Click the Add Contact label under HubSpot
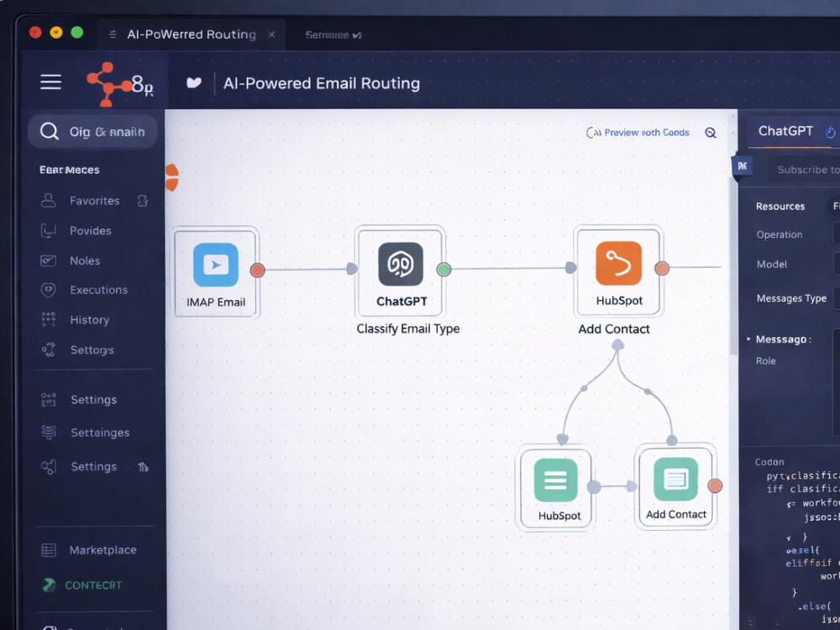The image size is (840, 630). (x=614, y=329)
